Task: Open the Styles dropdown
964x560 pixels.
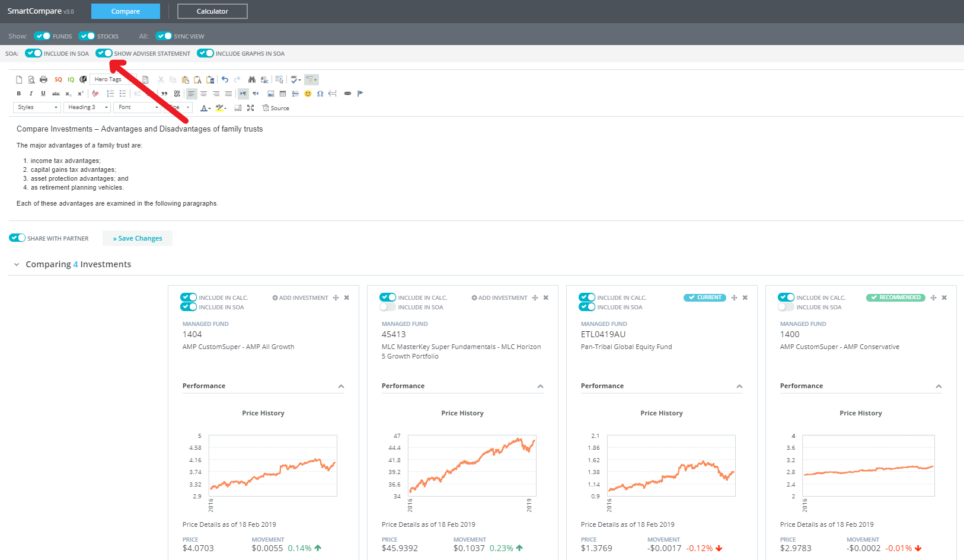Action: pos(37,107)
